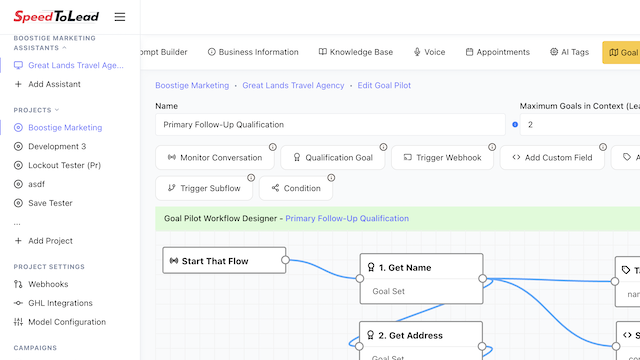Select the Start That Flow node

pyautogui.click(x=224, y=260)
